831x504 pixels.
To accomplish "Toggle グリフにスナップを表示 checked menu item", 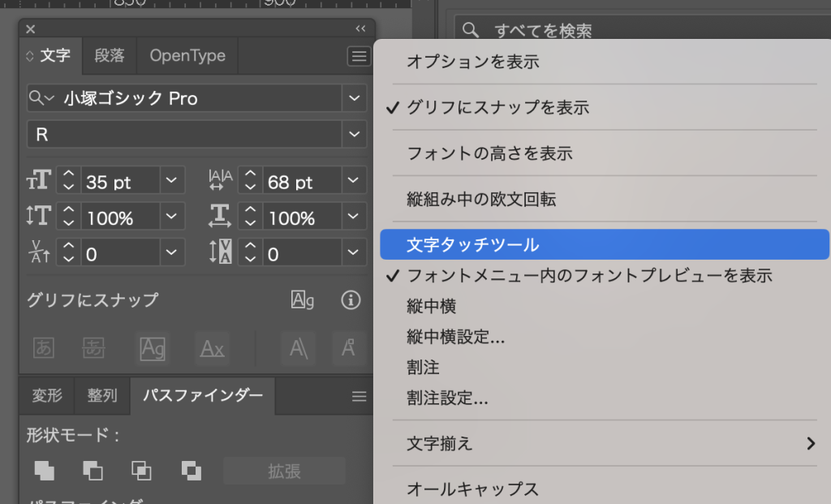I will (x=497, y=107).
